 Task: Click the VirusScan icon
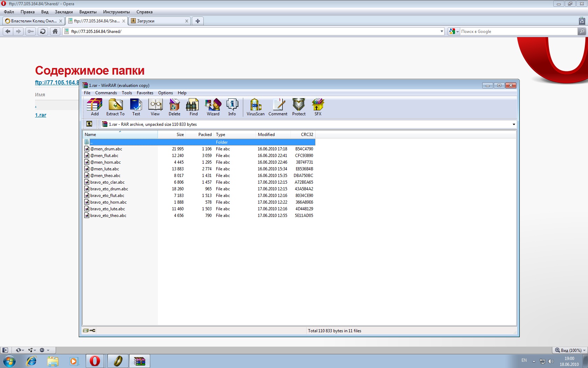tap(255, 107)
